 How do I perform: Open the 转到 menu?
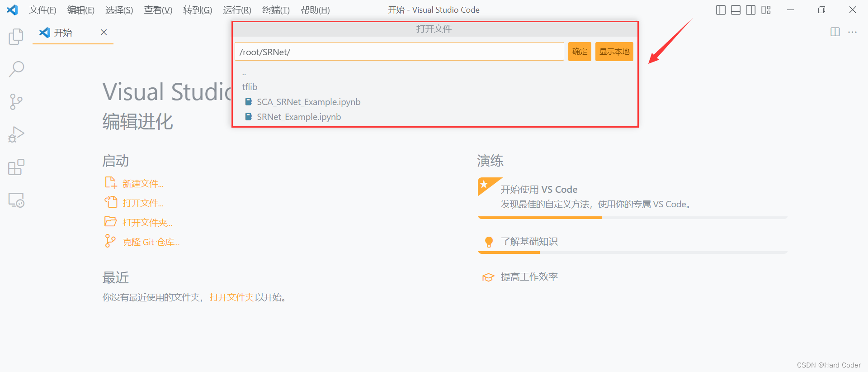click(x=198, y=10)
